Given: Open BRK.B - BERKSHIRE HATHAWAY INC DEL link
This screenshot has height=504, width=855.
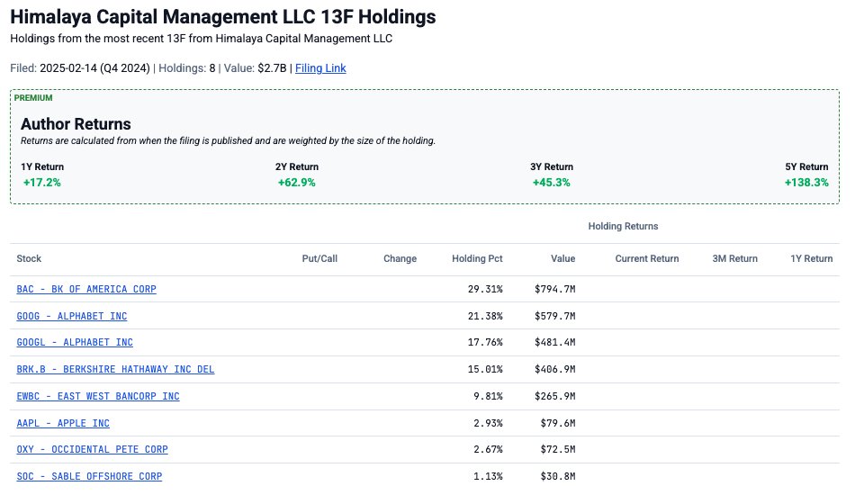Looking at the screenshot, I should [115, 369].
